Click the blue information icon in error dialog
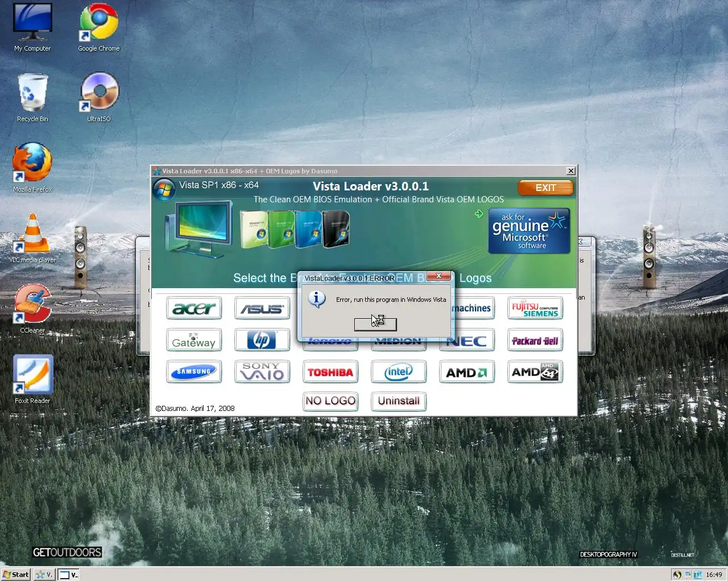This screenshot has width=728, height=582. pos(317,298)
